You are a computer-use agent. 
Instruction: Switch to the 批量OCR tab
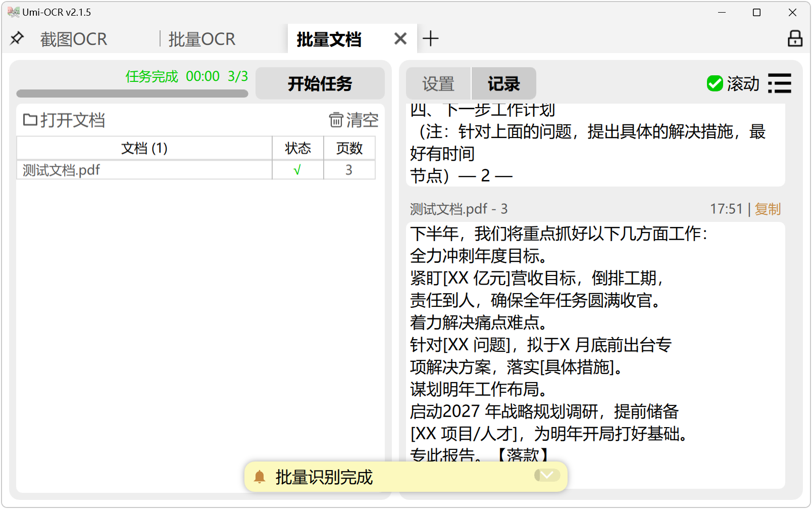(x=202, y=39)
